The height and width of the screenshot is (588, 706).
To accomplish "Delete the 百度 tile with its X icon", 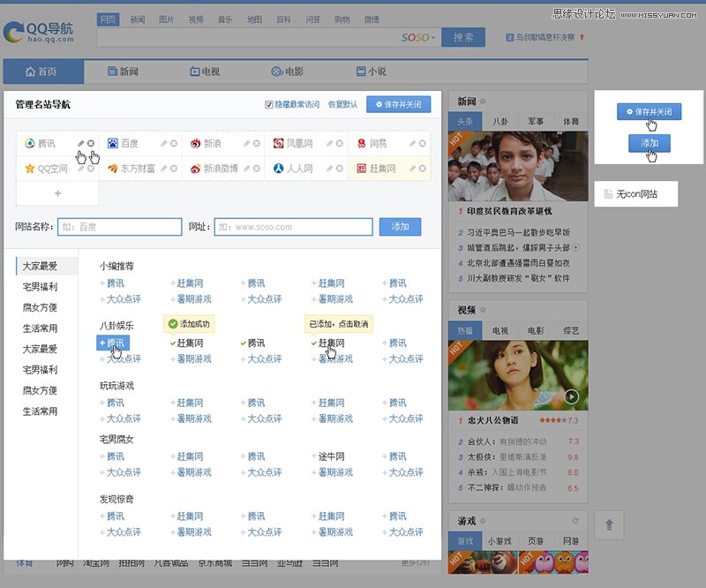I will (174, 143).
